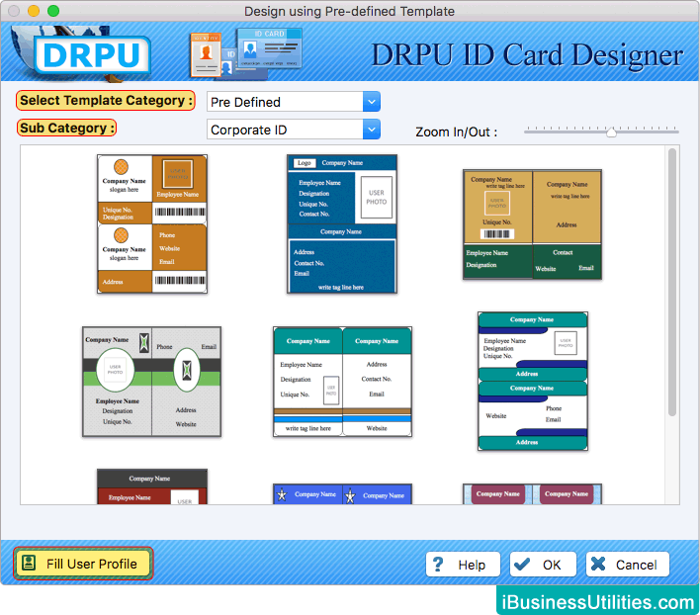Image resolution: width=700 pixels, height=615 pixels.
Task: Select the maroon Company Name template
Action: tap(532, 494)
